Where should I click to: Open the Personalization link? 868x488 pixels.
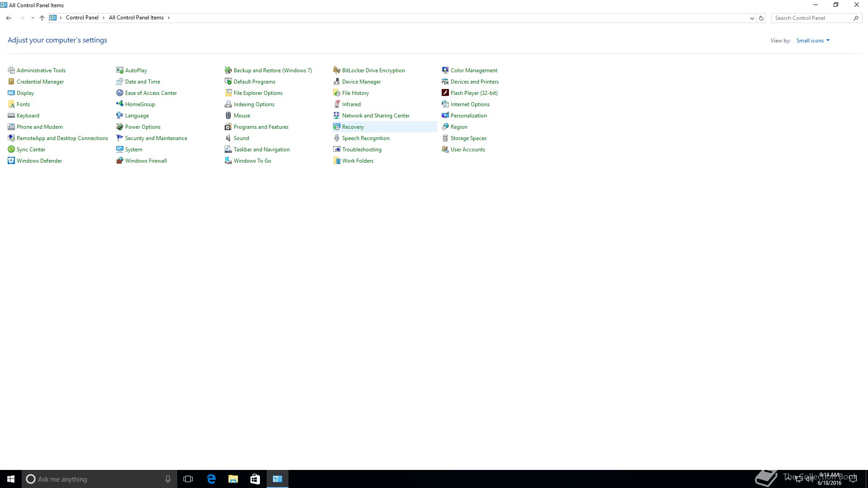click(469, 116)
